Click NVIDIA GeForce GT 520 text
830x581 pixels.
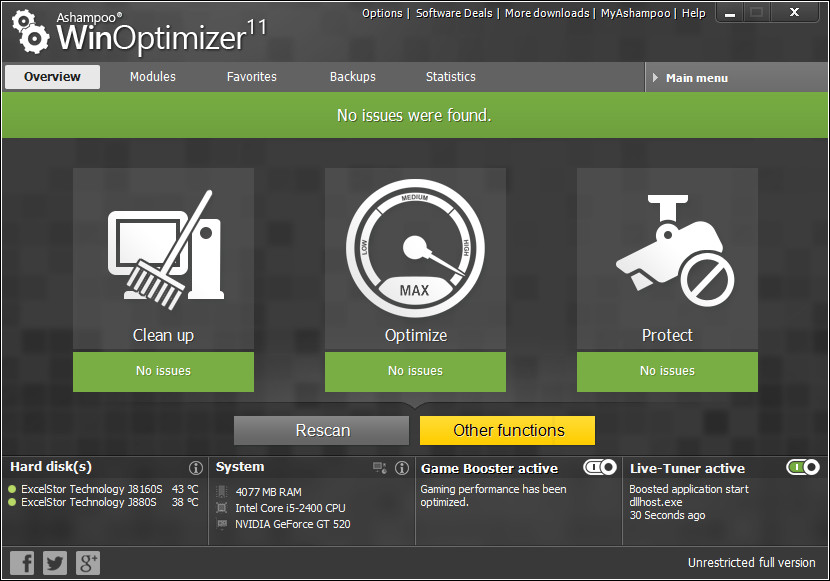tap(293, 524)
